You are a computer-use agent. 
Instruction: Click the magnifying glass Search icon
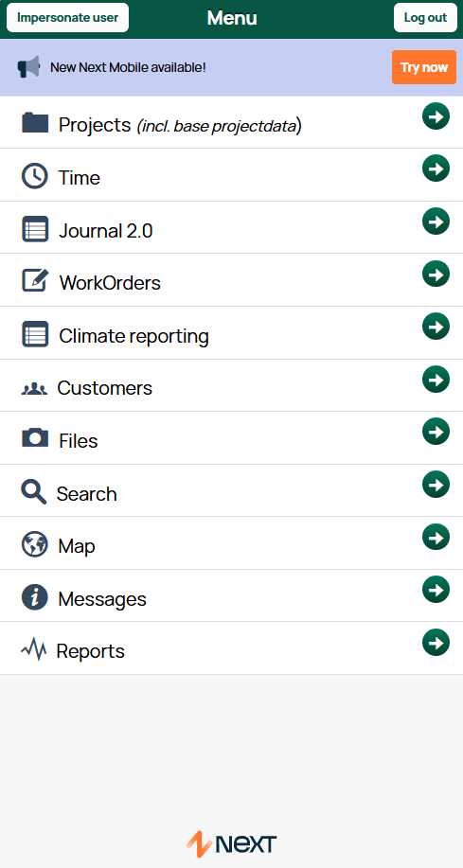(x=33, y=491)
